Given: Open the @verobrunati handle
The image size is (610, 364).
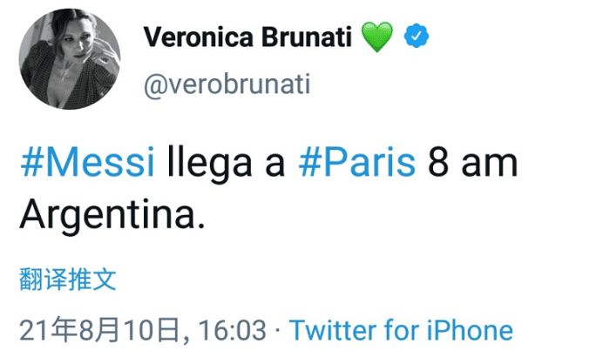Looking at the screenshot, I should click(x=226, y=85).
